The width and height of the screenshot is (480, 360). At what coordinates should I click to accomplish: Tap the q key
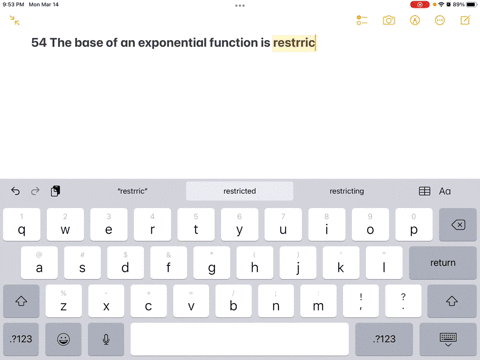point(22,225)
